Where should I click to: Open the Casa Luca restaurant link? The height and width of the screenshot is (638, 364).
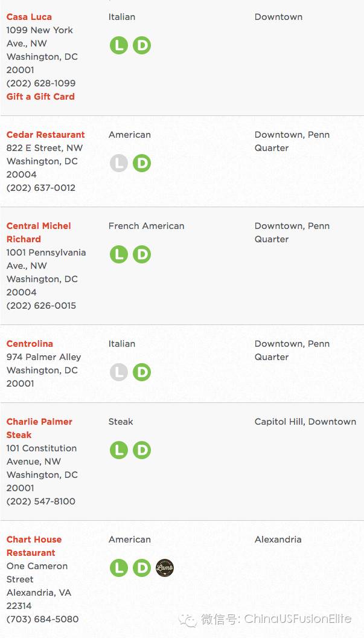[x=30, y=17]
